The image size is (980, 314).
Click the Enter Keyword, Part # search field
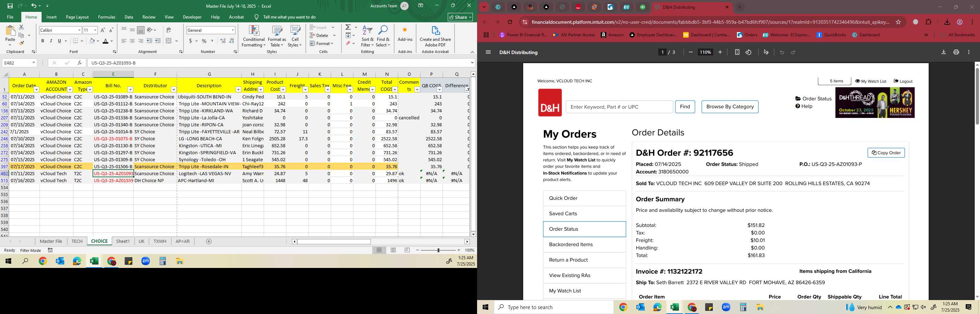coord(619,107)
